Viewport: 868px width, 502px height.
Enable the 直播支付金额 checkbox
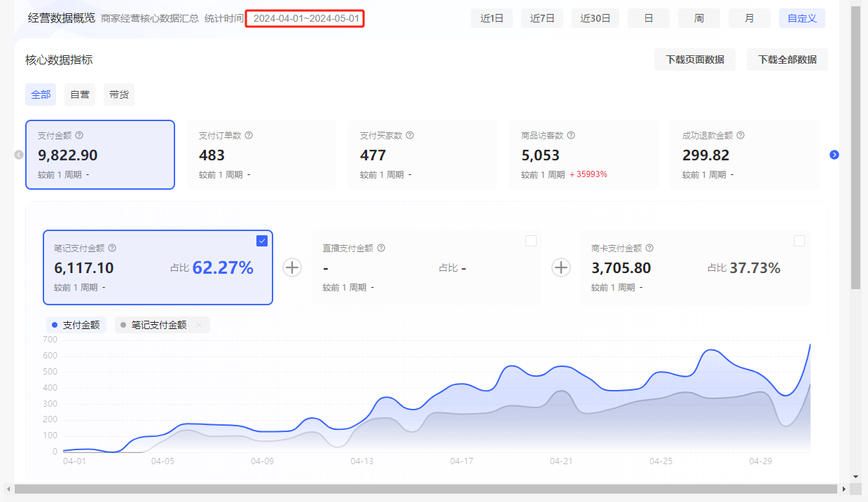point(531,241)
